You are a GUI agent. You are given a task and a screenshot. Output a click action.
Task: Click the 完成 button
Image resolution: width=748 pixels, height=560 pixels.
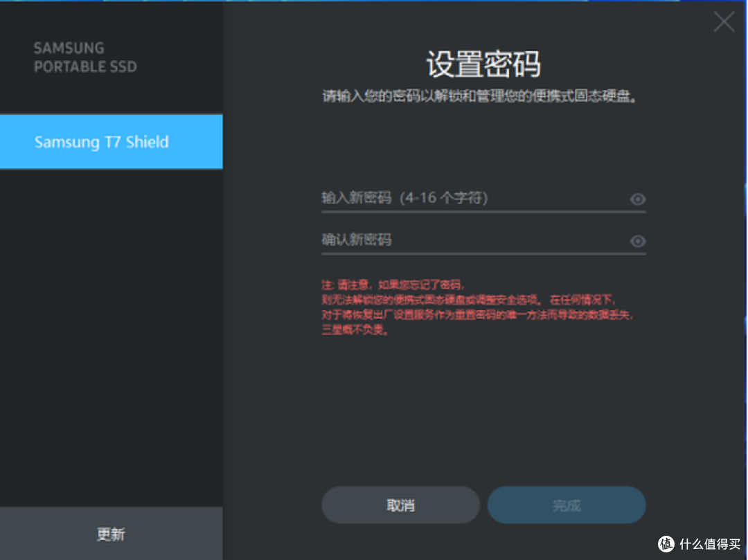pos(567,505)
